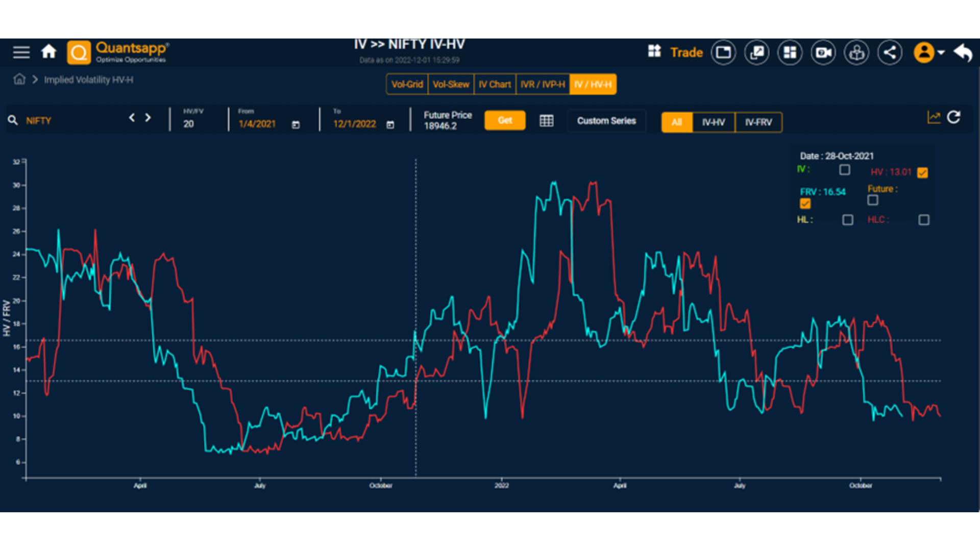Switch to the IV Chart tab
980x551 pixels.
[x=495, y=84]
